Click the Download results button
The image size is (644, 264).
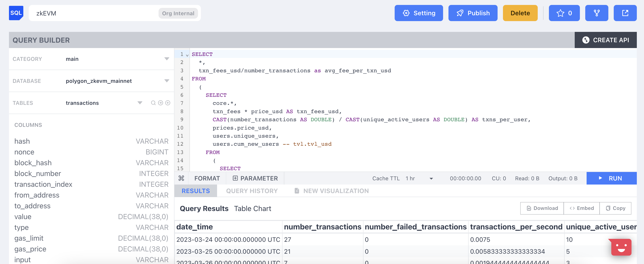(x=542, y=208)
